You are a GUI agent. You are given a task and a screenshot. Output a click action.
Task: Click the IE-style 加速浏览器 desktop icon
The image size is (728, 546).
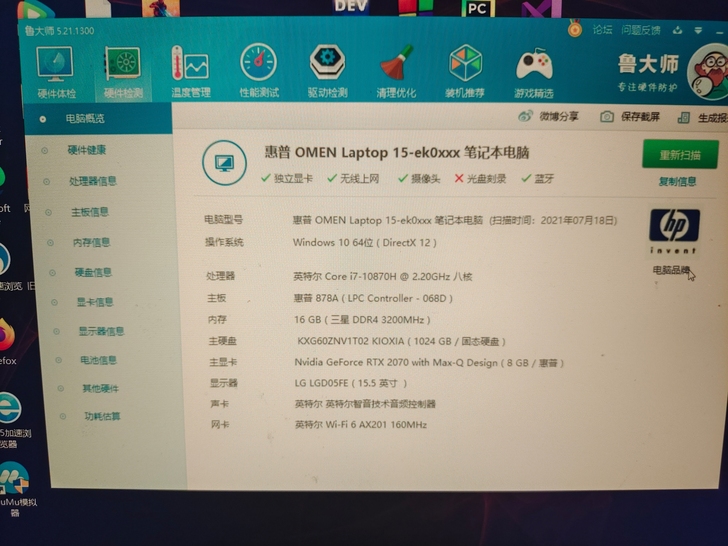(x=13, y=421)
